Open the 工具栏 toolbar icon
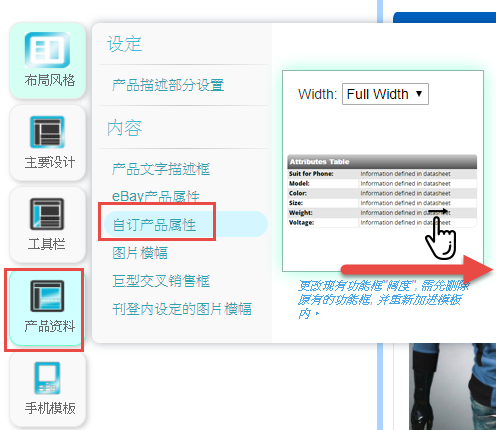This screenshot has width=496, height=430. click(47, 214)
